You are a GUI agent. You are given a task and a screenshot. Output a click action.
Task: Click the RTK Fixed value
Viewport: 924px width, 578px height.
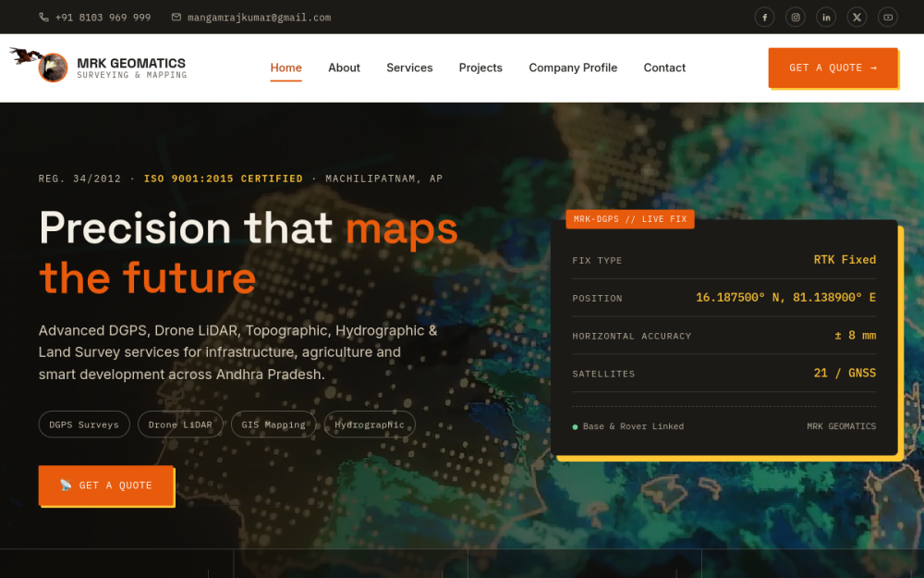tap(845, 260)
